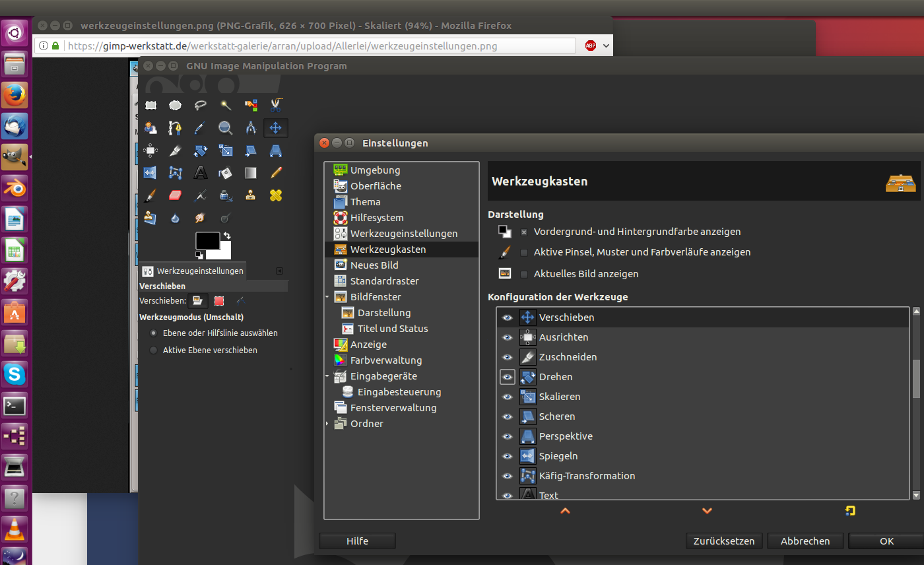Click the white background color swatch
Screen dimensions: 924x565
pyautogui.click(x=225, y=254)
